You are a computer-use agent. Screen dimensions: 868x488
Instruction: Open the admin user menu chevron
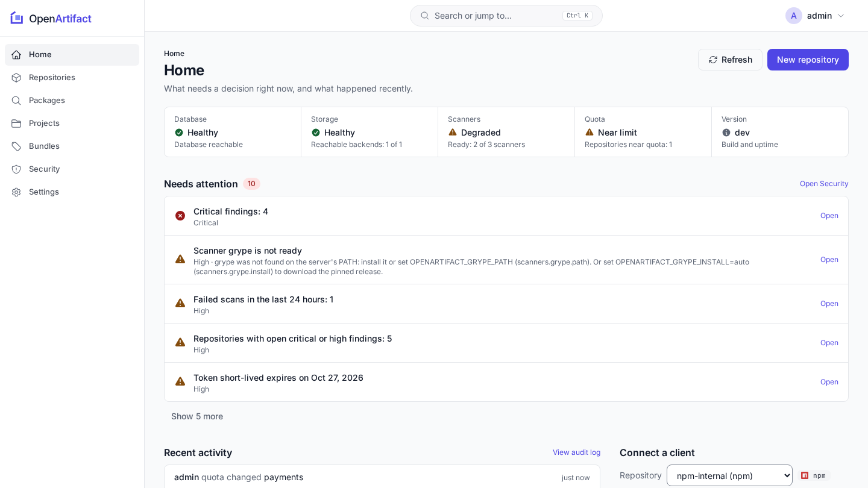pos(841,16)
